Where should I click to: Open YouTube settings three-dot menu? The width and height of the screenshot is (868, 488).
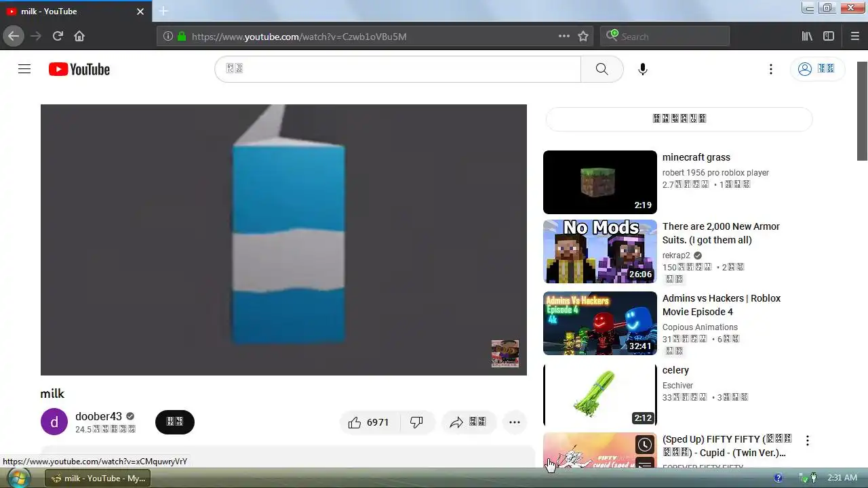click(x=770, y=69)
